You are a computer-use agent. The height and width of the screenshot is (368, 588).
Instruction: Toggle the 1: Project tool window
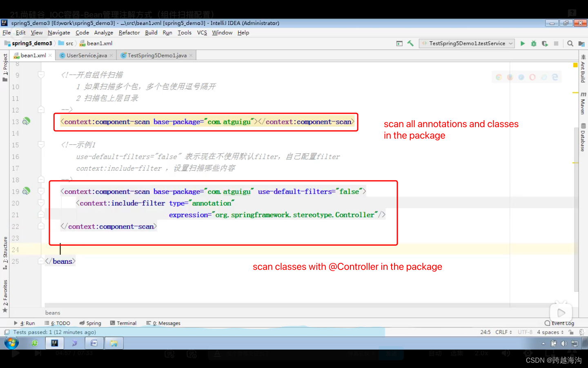(x=5, y=67)
